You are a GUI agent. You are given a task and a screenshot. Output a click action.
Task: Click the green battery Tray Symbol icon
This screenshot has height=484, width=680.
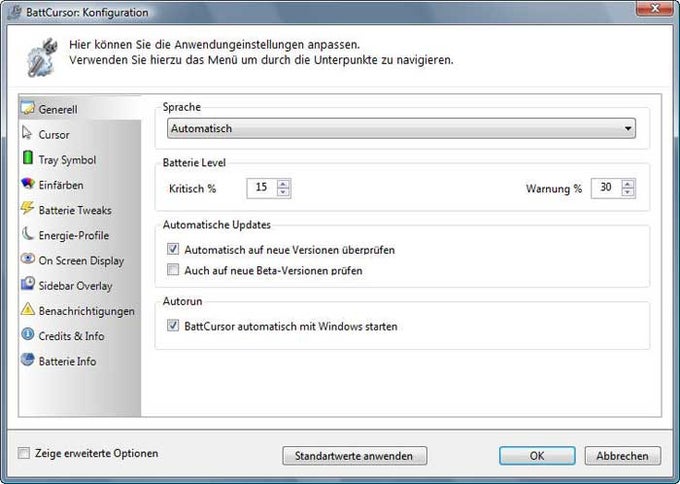(27, 158)
